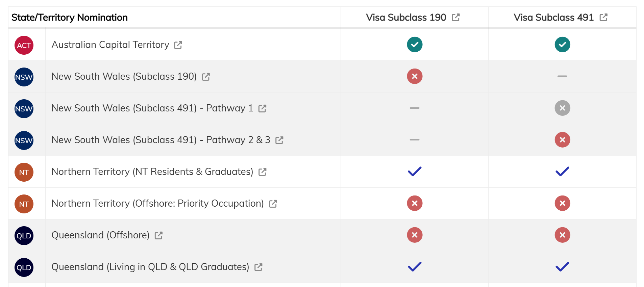Open external link icon for NT Offshore Priority Occupation

click(x=273, y=204)
